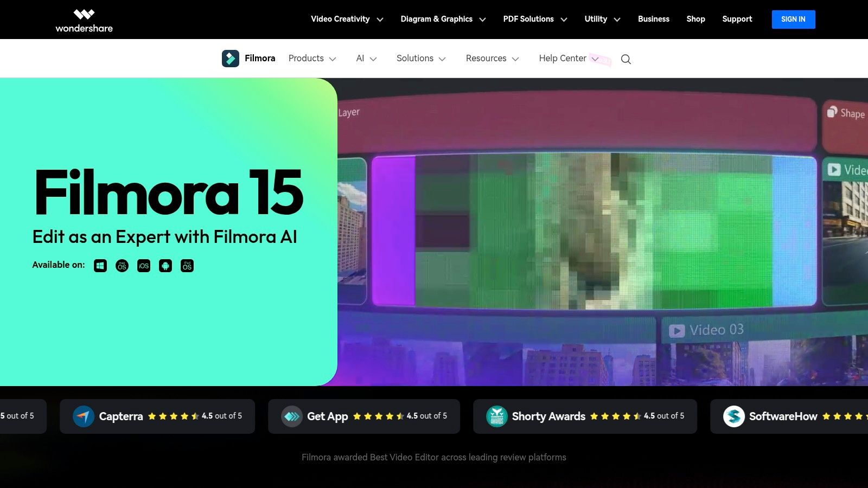Click the Get App logo icon

292,416
